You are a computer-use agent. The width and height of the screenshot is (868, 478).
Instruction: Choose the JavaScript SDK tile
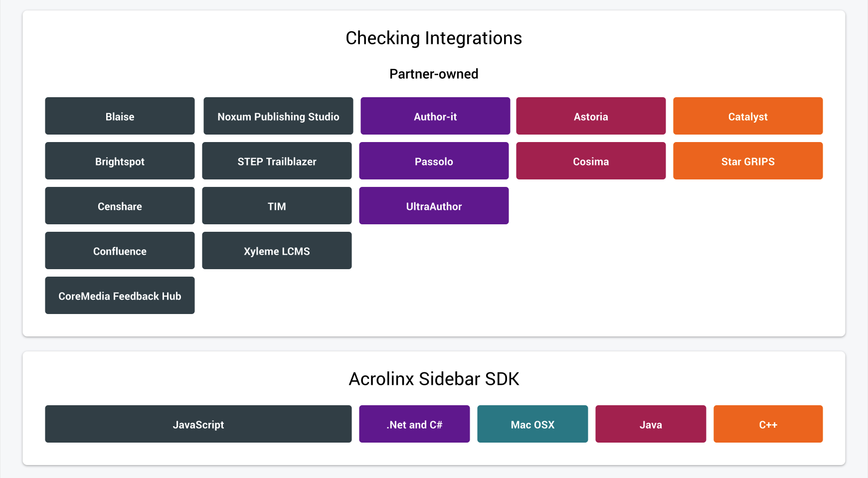198,424
